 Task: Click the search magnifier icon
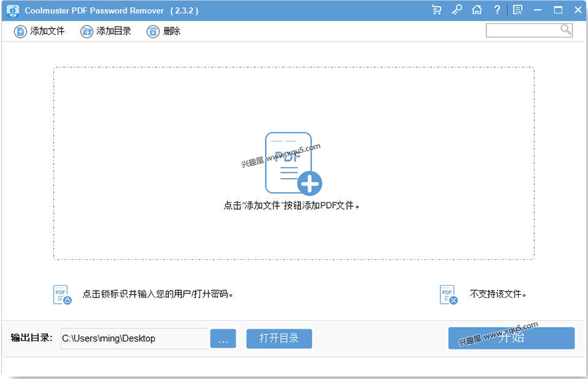[x=565, y=30]
